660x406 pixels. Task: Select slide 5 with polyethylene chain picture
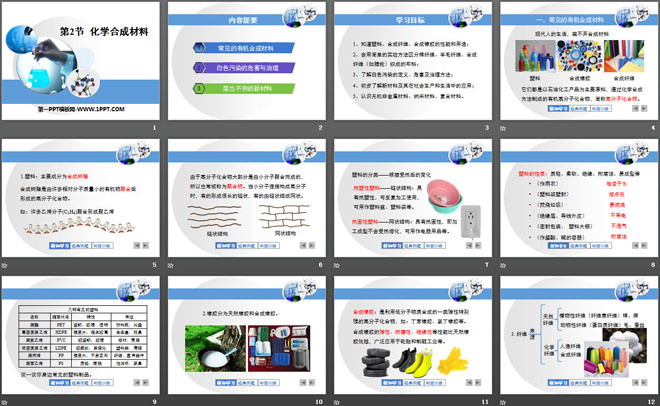pyautogui.click(x=81, y=199)
